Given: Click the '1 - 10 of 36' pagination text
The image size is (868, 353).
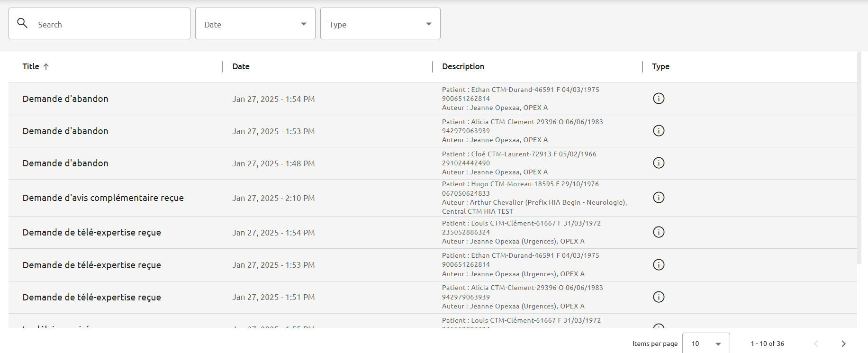Looking at the screenshot, I should pyautogui.click(x=767, y=344).
